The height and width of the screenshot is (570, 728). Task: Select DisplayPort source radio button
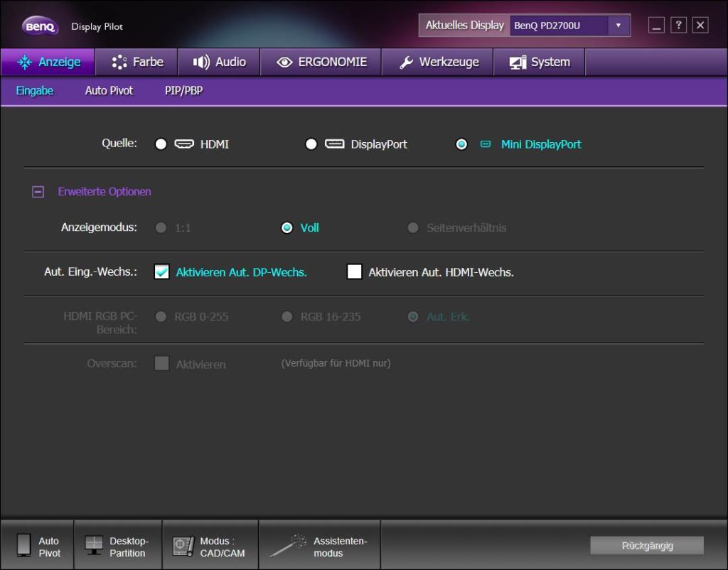point(311,144)
